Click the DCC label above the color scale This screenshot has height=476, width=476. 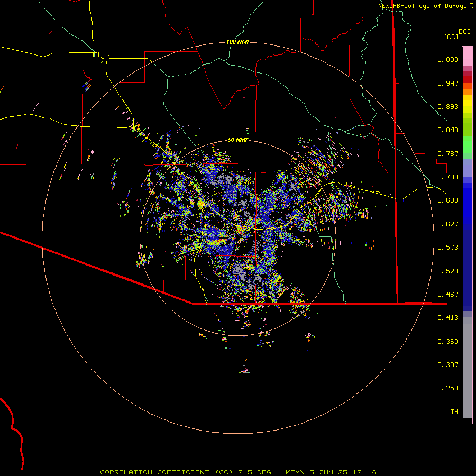pos(465,32)
